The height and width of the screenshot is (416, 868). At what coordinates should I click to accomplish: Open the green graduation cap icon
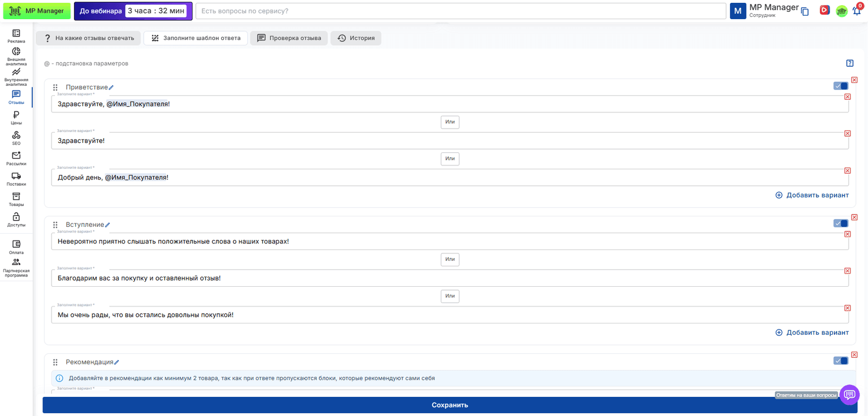841,11
